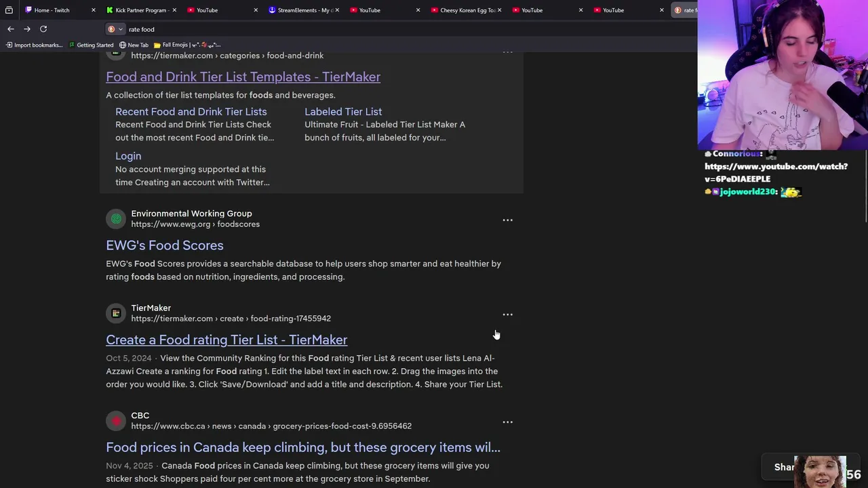Open Labeled Tier List sublink

343,112
